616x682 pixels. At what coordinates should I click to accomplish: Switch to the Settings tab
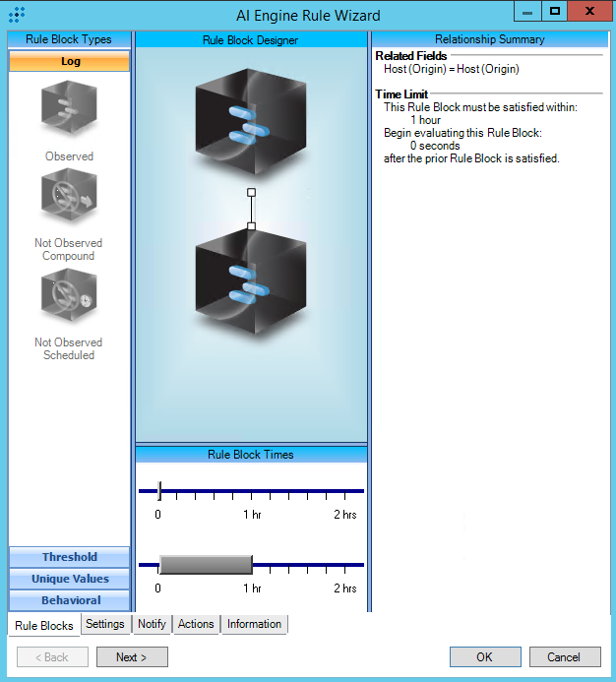pos(105,624)
